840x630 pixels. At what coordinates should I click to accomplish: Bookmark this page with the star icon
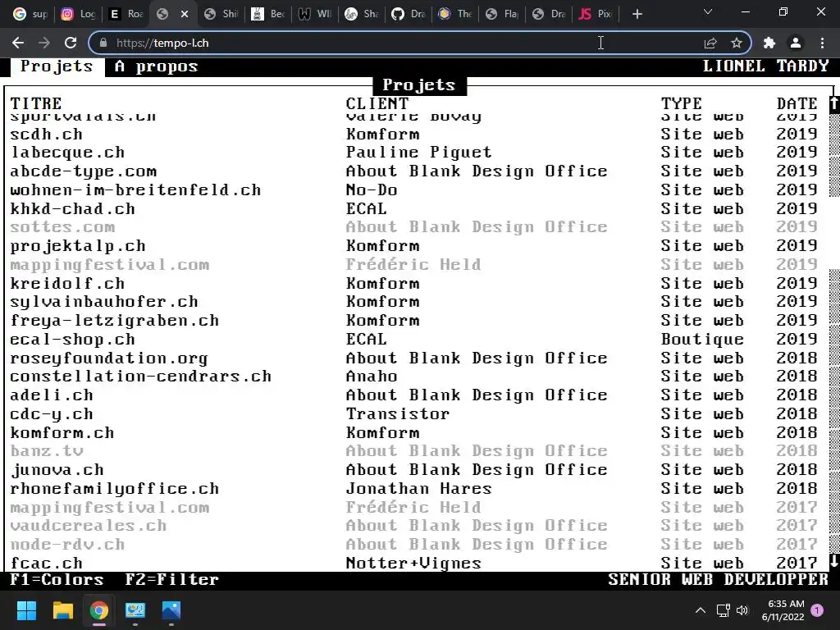(x=737, y=43)
